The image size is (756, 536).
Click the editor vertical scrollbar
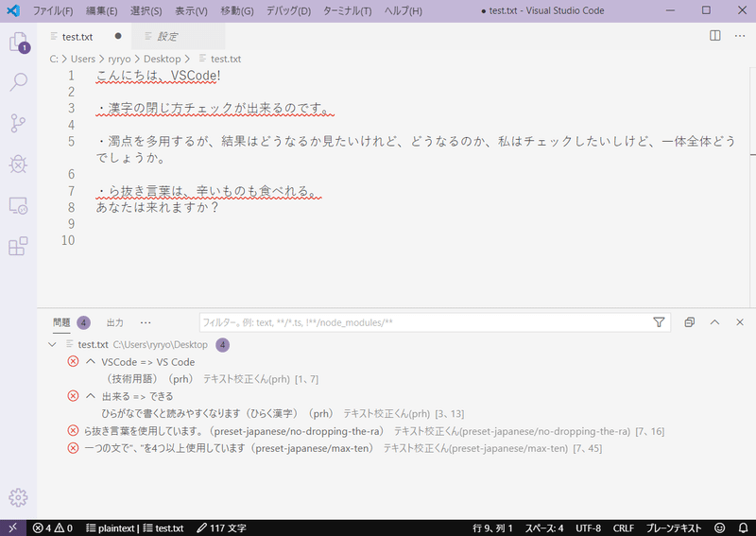pyautogui.click(x=752, y=187)
